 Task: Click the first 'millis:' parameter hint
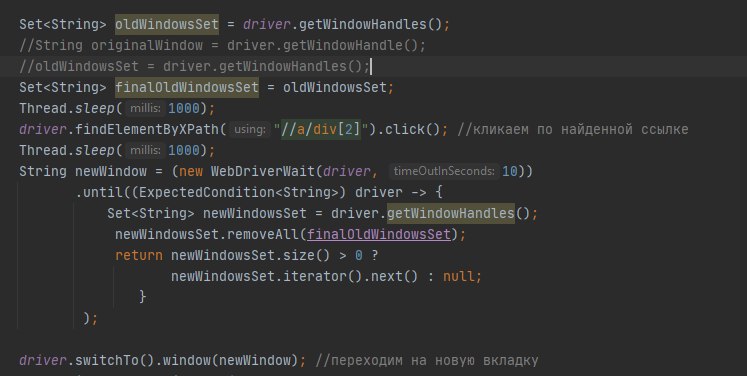pyautogui.click(x=145, y=108)
